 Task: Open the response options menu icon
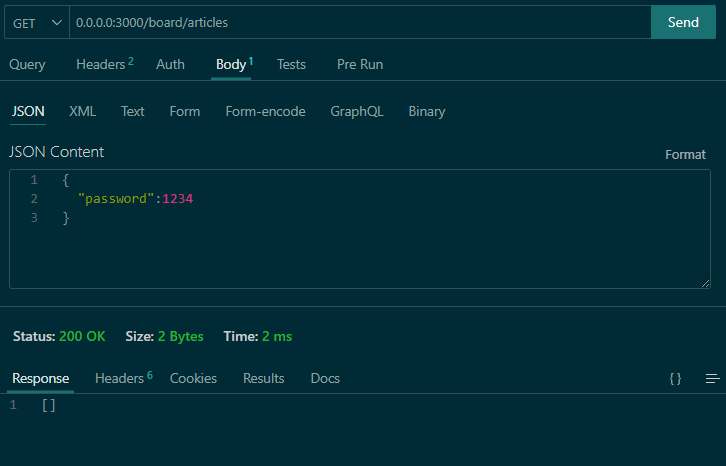click(x=713, y=378)
